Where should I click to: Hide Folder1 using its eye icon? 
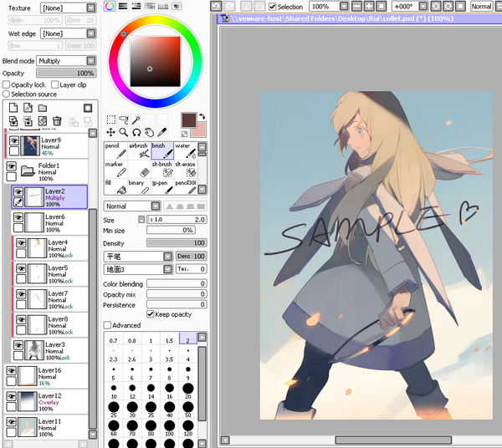coord(11,166)
